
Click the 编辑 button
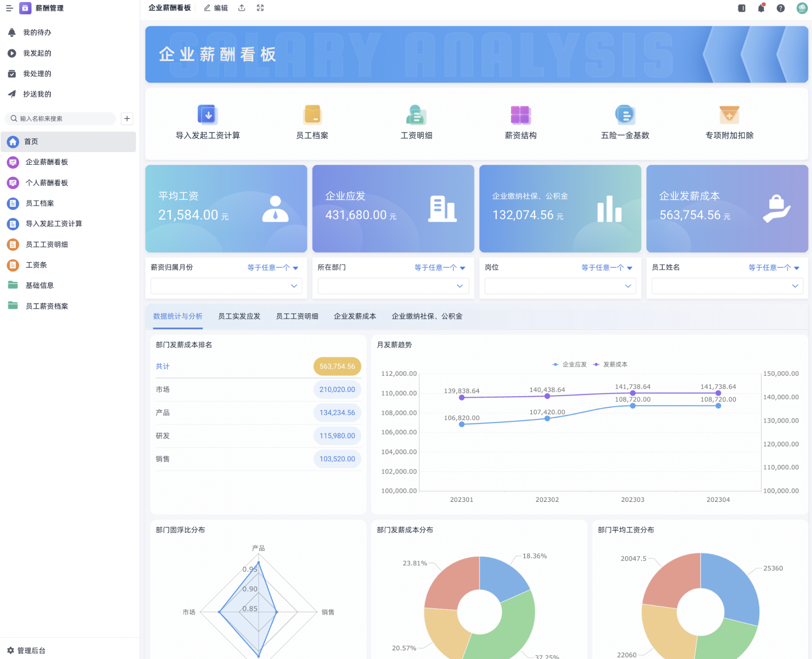[216, 8]
